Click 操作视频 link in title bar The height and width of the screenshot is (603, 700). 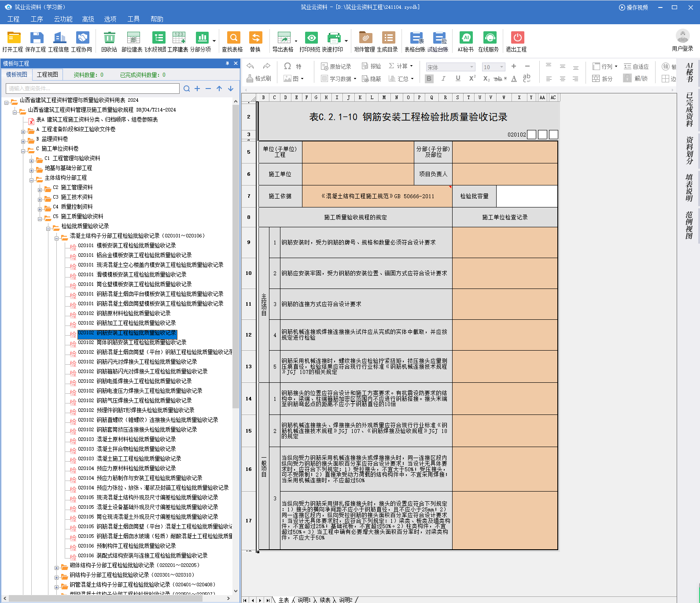(634, 7)
